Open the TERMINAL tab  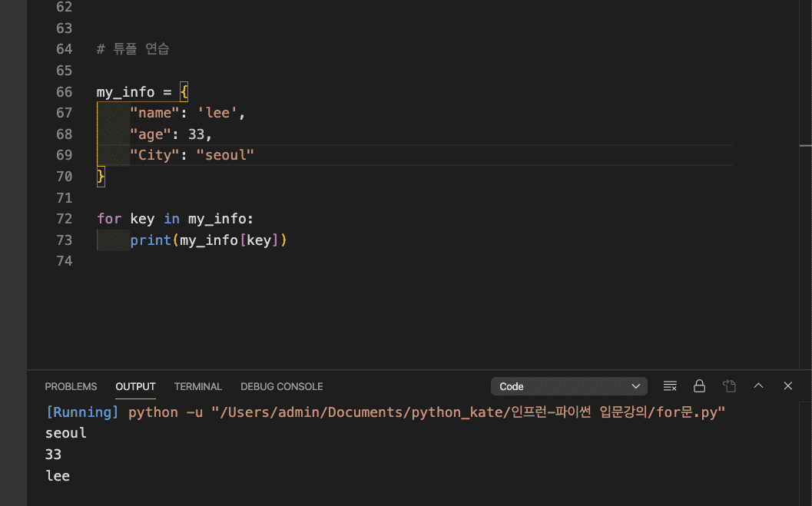tap(197, 386)
